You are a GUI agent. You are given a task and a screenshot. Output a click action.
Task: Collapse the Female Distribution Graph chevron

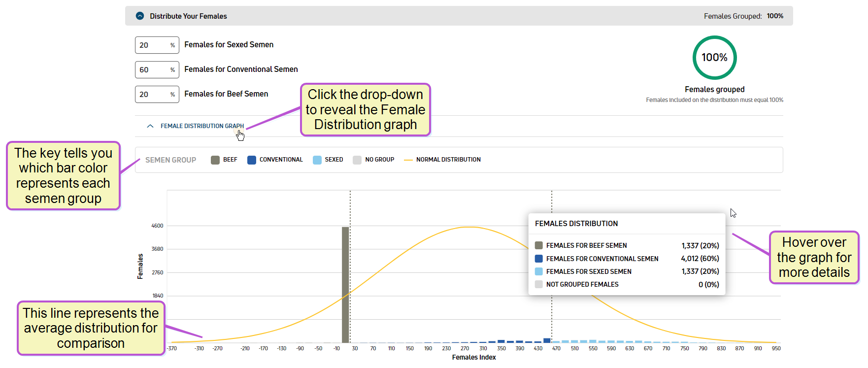tap(150, 126)
